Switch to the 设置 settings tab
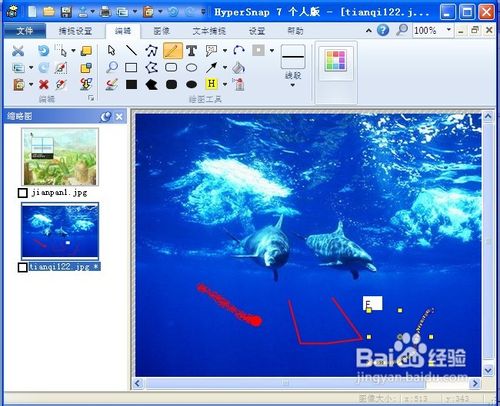This screenshot has height=406, width=500. tap(257, 31)
